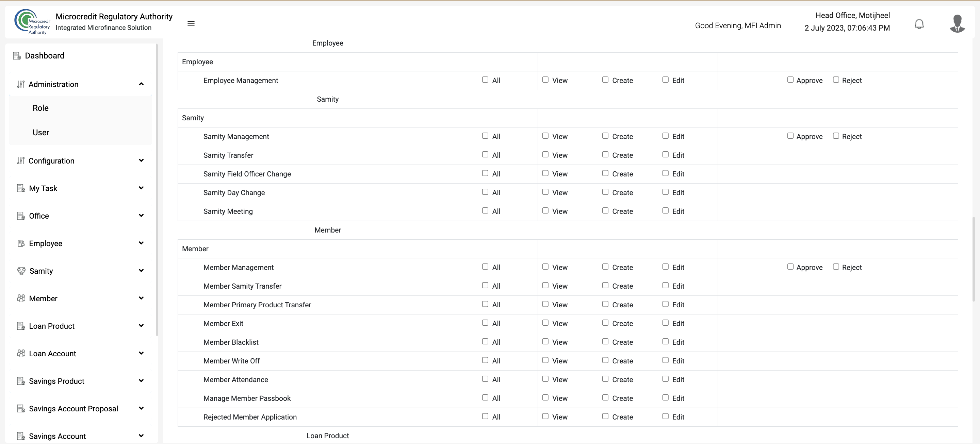Toggle the hamburger menu icon
Viewport: 980px width, 444px height.
tap(191, 23)
